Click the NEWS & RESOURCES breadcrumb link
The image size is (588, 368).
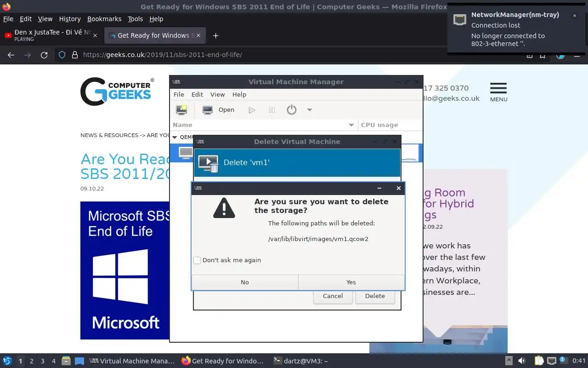click(109, 135)
